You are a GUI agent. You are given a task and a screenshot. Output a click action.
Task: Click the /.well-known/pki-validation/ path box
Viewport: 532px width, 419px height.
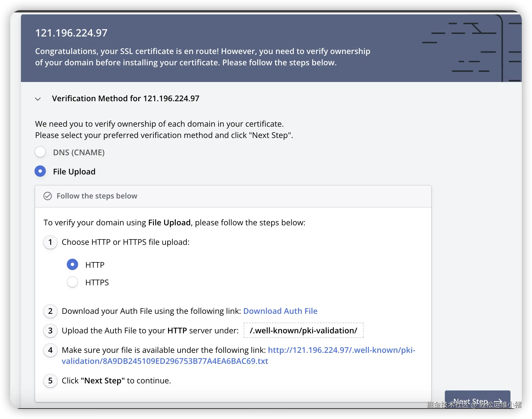tap(303, 331)
